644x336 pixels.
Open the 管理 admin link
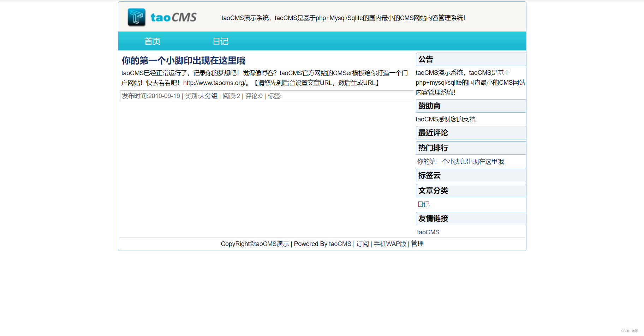tap(417, 244)
